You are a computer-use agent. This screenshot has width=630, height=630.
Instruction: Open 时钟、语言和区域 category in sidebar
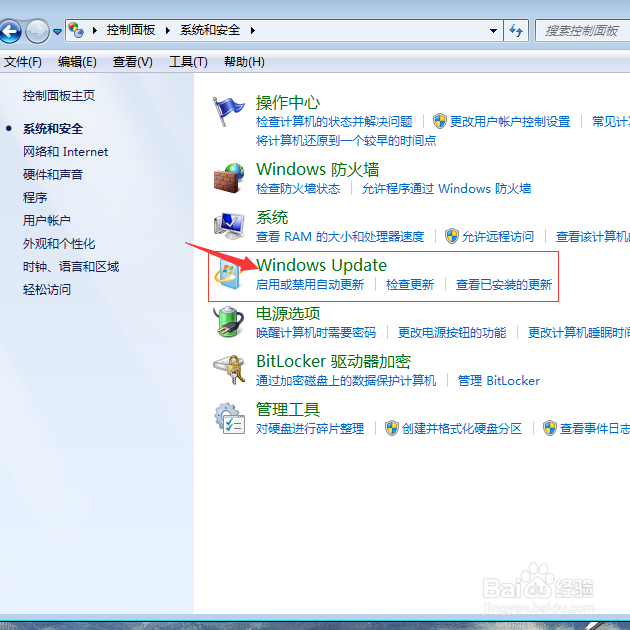71,266
